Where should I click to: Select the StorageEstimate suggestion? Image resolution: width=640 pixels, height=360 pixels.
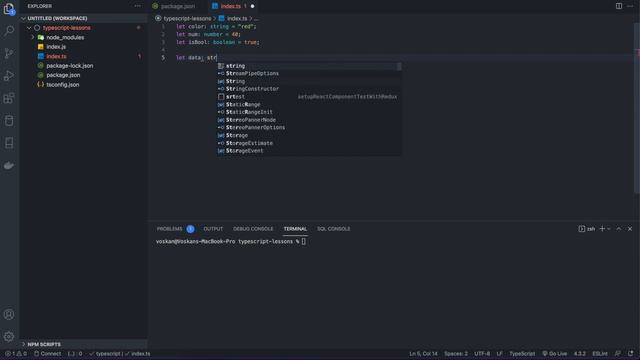[x=309, y=143]
